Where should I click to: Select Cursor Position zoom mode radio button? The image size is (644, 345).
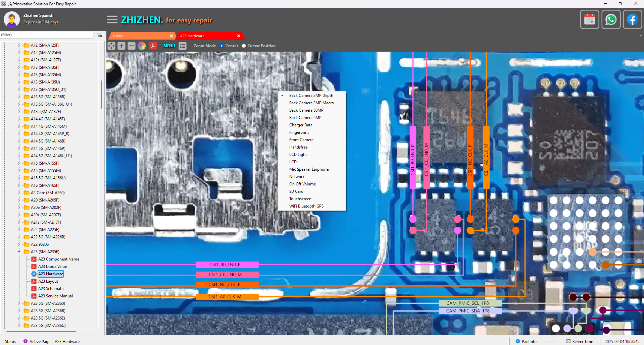(x=244, y=46)
